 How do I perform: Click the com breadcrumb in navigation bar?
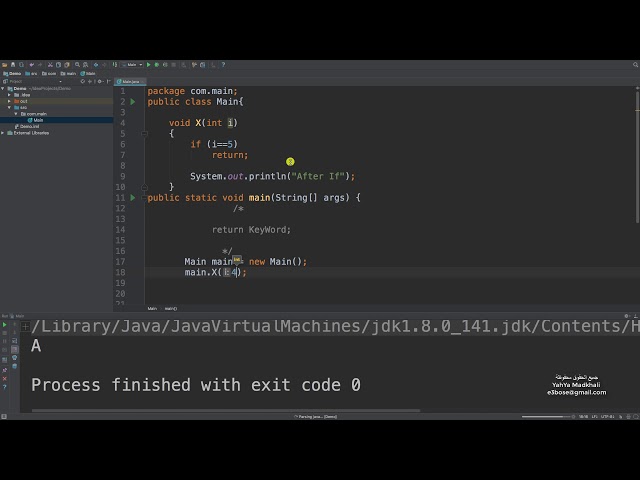pyautogui.click(x=49, y=73)
